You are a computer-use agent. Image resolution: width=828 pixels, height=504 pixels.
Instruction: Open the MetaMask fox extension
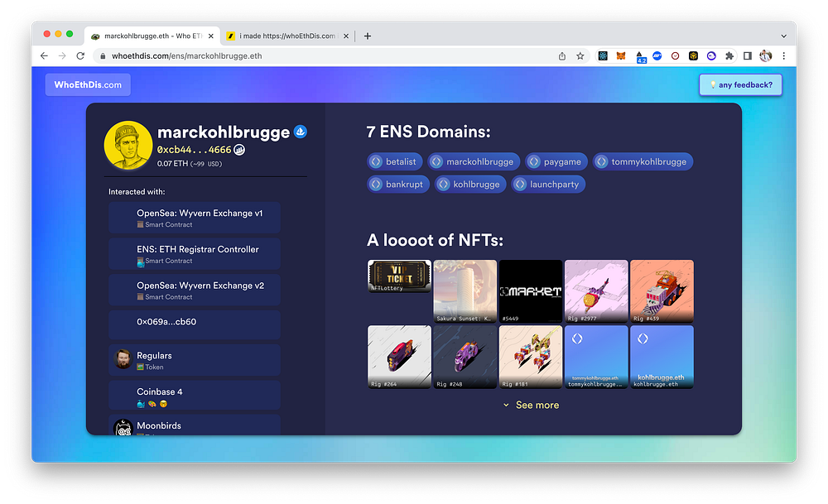[621, 56]
